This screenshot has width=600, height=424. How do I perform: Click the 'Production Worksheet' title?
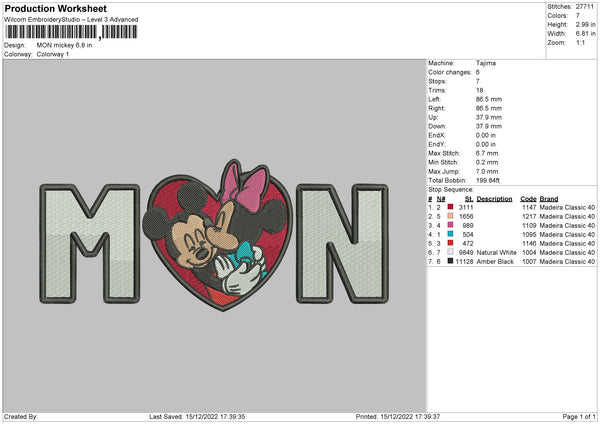point(55,8)
